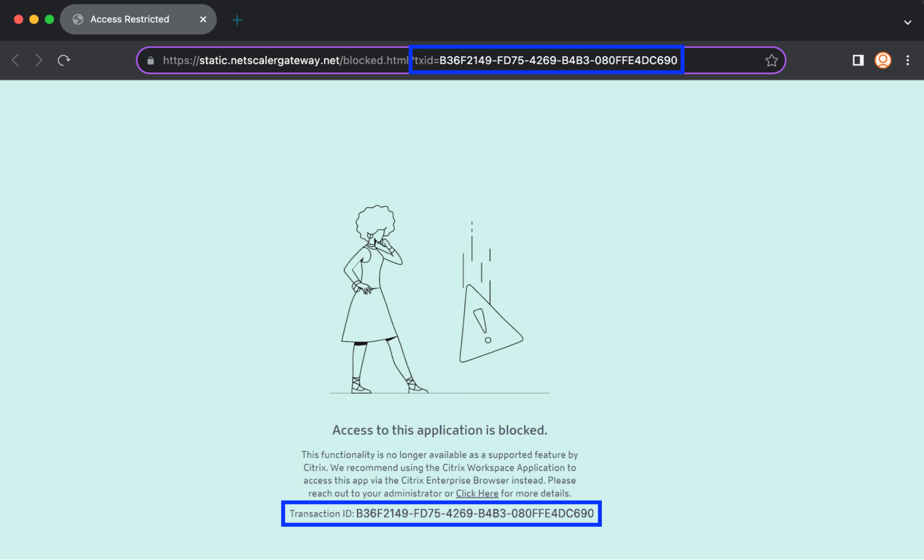
Task: Click the globe favicon on the tab
Action: coord(78,19)
